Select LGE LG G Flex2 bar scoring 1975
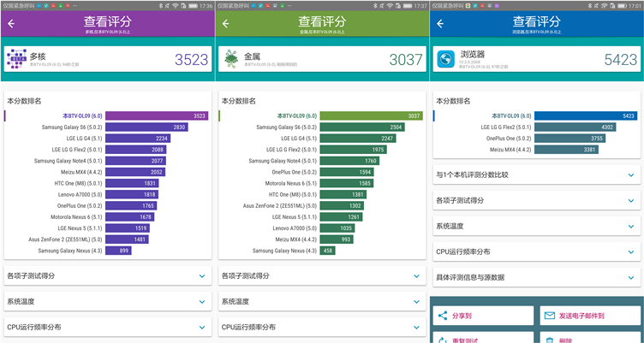644x343 pixels. pos(353,150)
